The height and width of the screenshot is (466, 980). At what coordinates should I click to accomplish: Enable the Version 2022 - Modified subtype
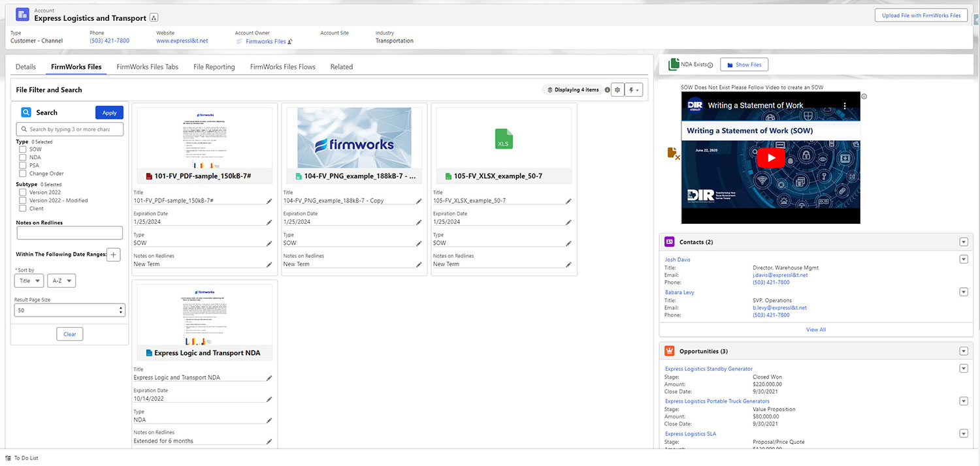pos(23,200)
